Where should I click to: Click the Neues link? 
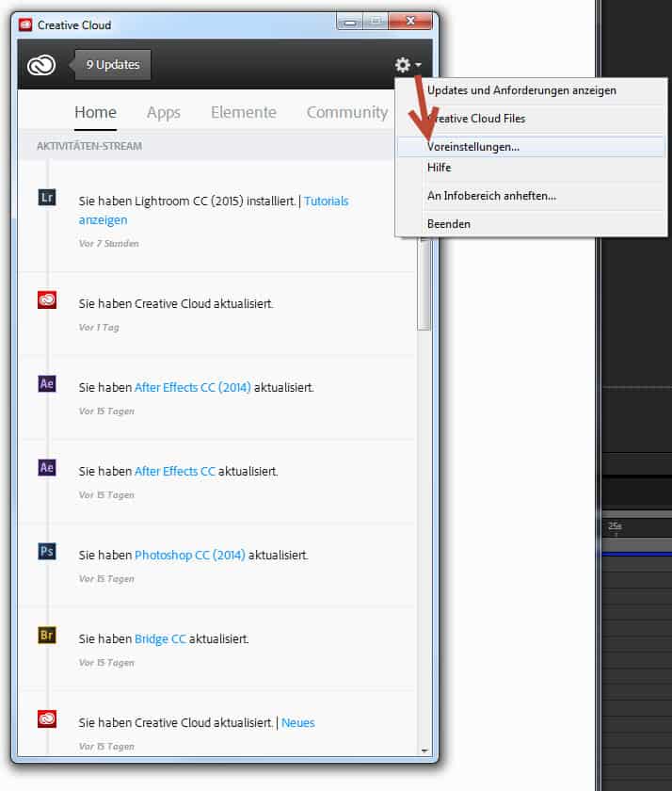[297, 722]
